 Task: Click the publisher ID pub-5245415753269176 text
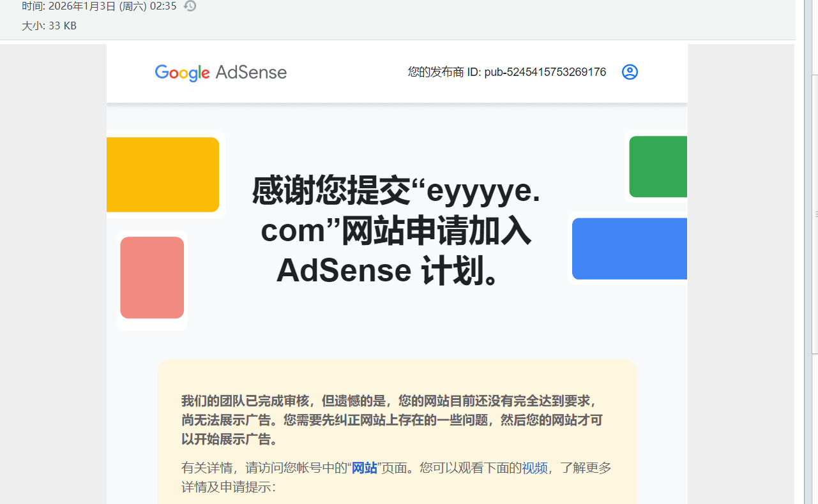tap(545, 72)
